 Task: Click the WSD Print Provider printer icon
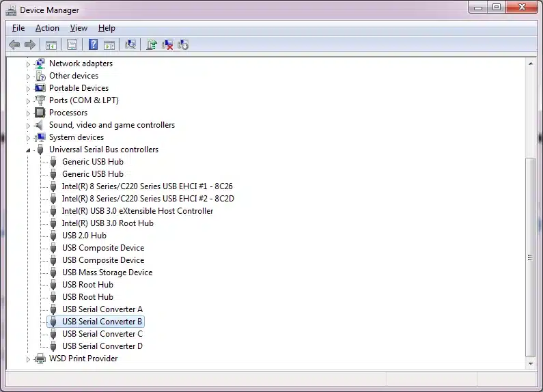pyautogui.click(x=40, y=359)
